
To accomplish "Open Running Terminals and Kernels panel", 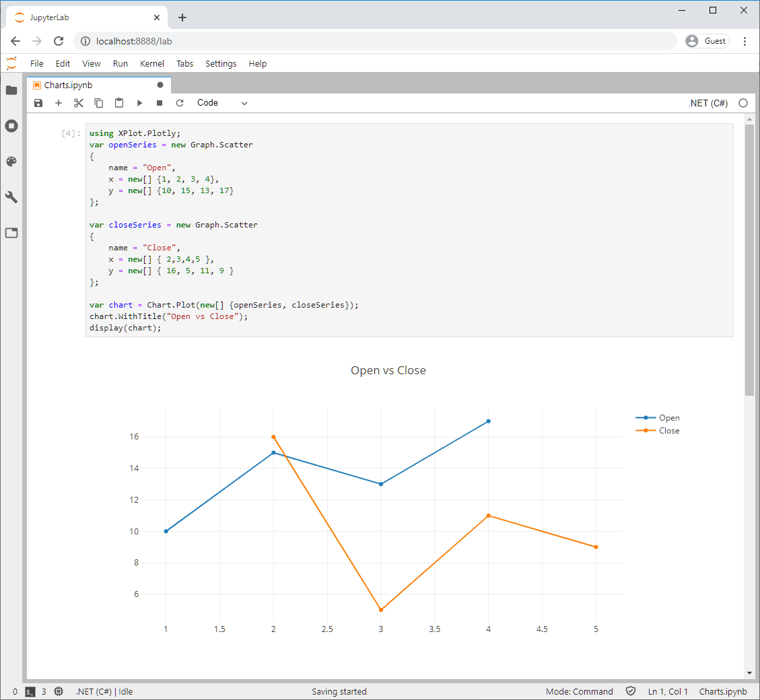I will click(x=11, y=126).
